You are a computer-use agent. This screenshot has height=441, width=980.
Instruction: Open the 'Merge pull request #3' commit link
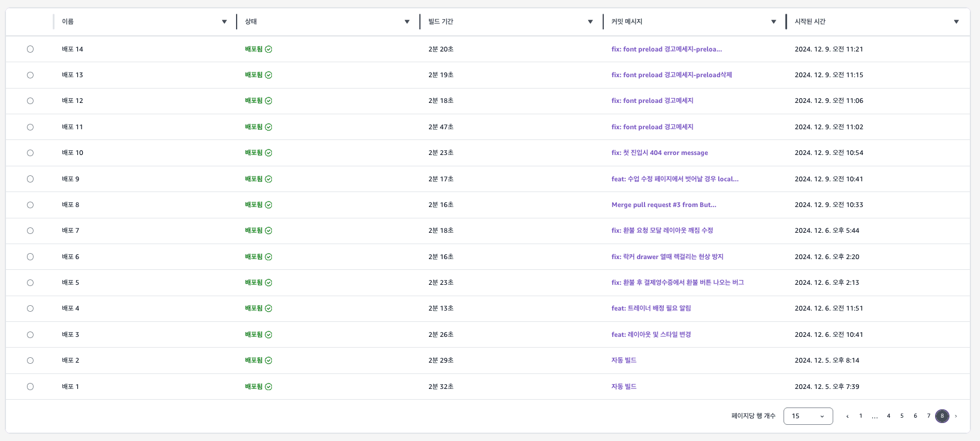[x=663, y=205]
